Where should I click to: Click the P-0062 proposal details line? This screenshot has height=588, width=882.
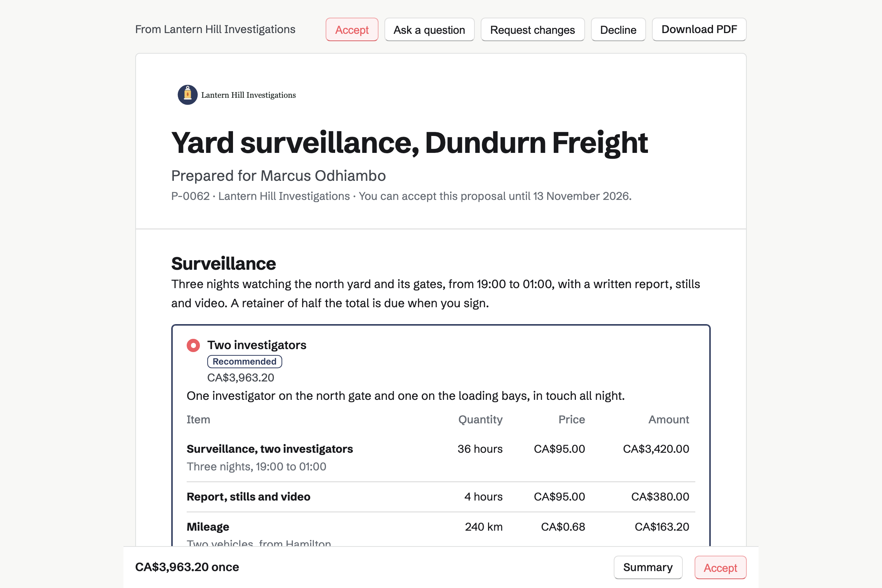pyautogui.click(x=401, y=196)
